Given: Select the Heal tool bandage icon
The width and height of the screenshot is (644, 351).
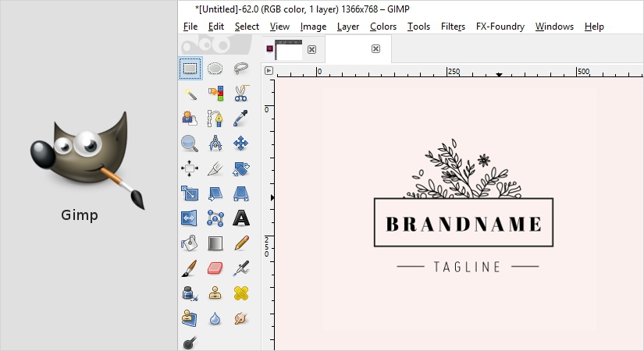Looking at the screenshot, I should pos(241,292).
